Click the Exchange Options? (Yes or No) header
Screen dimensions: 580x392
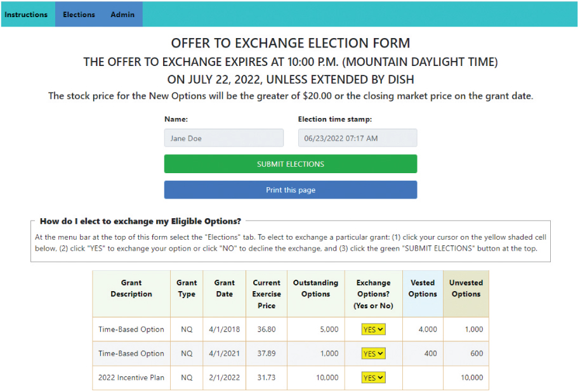pos(373,294)
